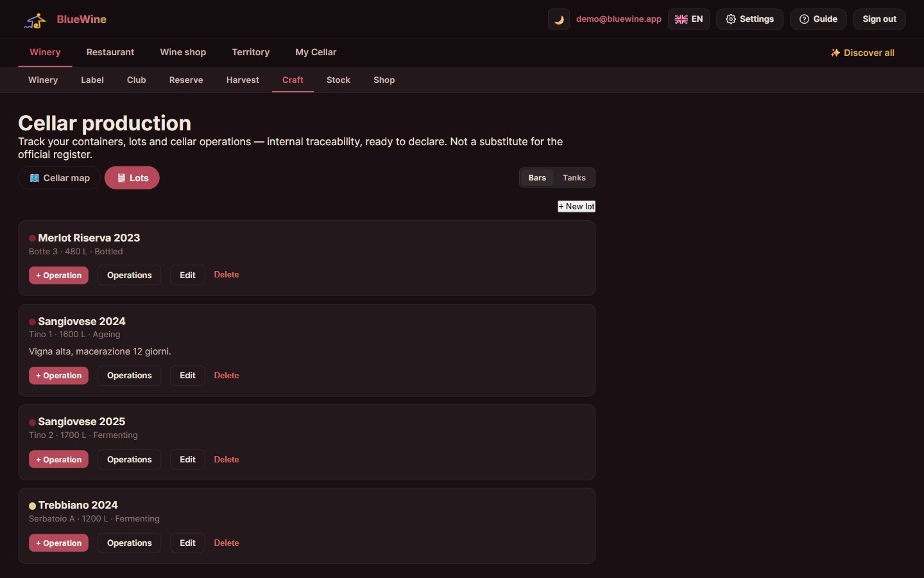Create a new lot
The width and height of the screenshot is (924, 578).
pyautogui.click(x=576, y=206)
